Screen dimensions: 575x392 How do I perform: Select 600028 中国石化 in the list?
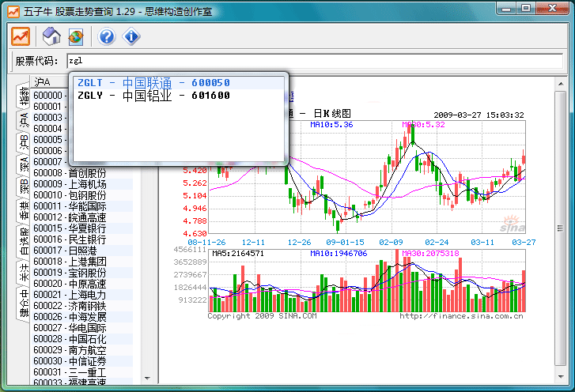tap(82, 339)
